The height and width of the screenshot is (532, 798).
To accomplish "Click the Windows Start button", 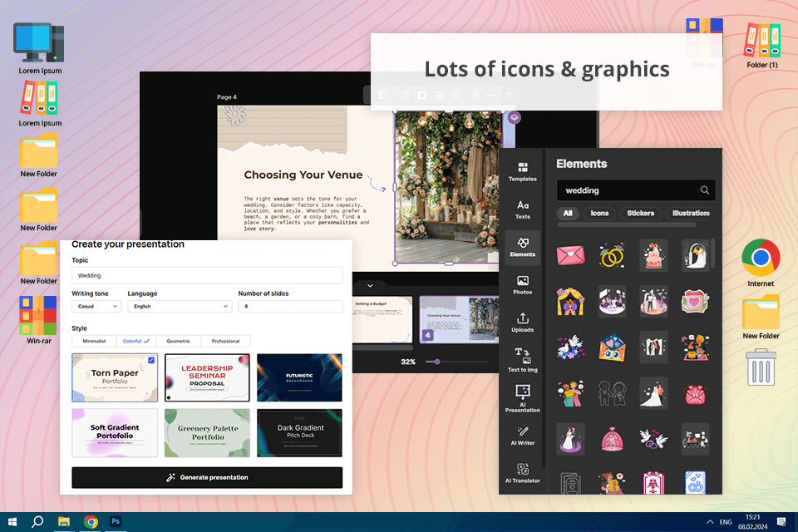I will (x=12, y=521).
